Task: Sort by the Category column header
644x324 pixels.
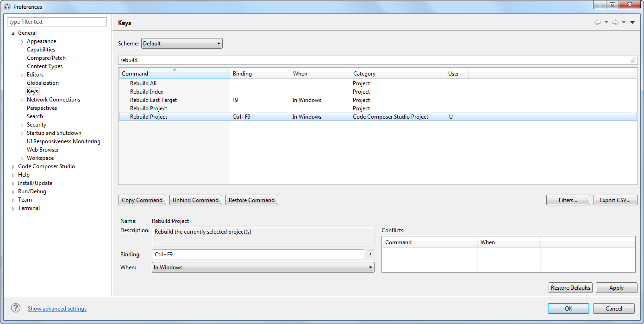Action: click(398, 73)
